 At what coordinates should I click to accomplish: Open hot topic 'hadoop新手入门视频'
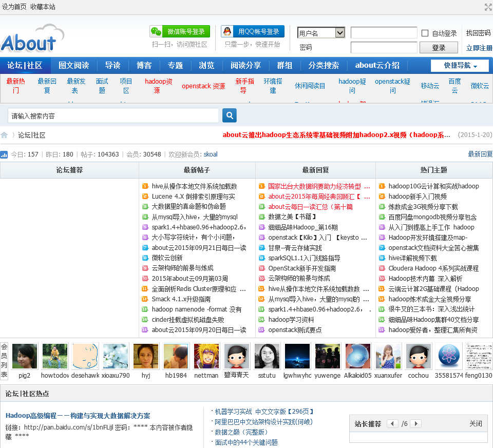click(417, 197)
